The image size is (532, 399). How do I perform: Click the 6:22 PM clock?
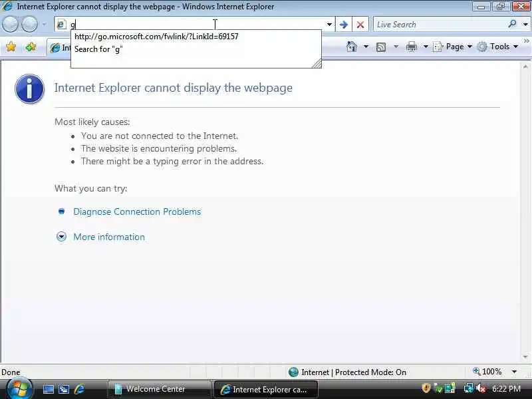506,388
